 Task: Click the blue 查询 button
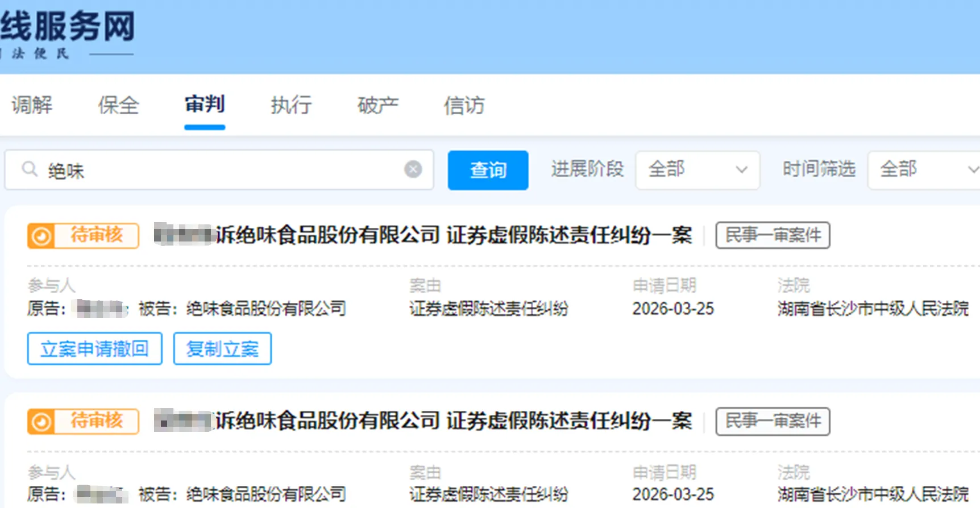[488, 170]
